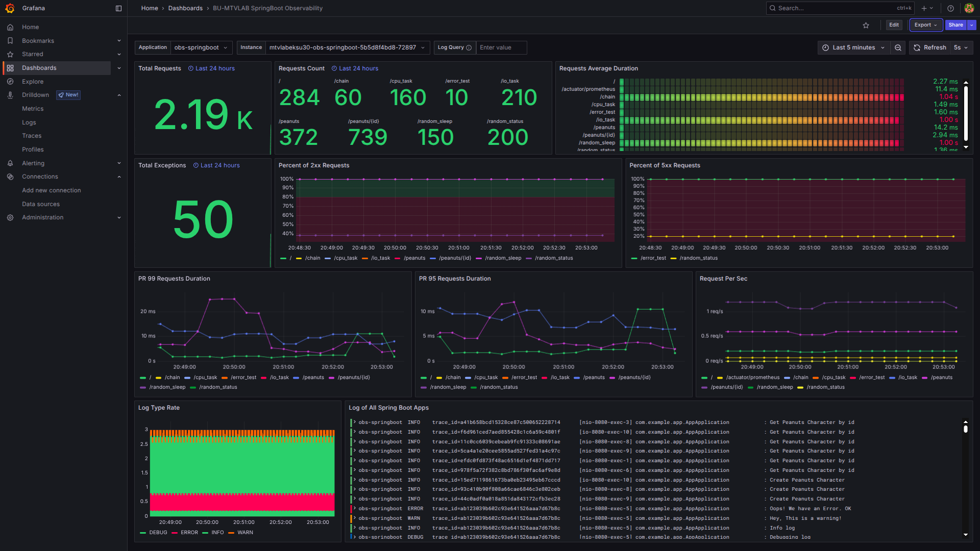Open the help question mark icon
Viewport: 980px width, 551px height.
coord(950,8)
